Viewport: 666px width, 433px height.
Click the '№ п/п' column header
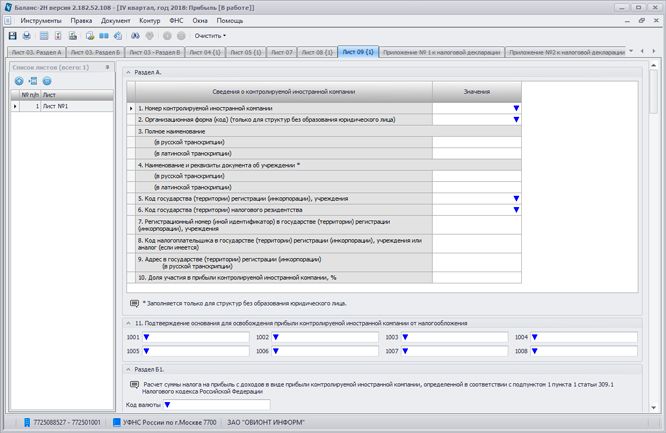pyautogui.click(x=30, y=95)
